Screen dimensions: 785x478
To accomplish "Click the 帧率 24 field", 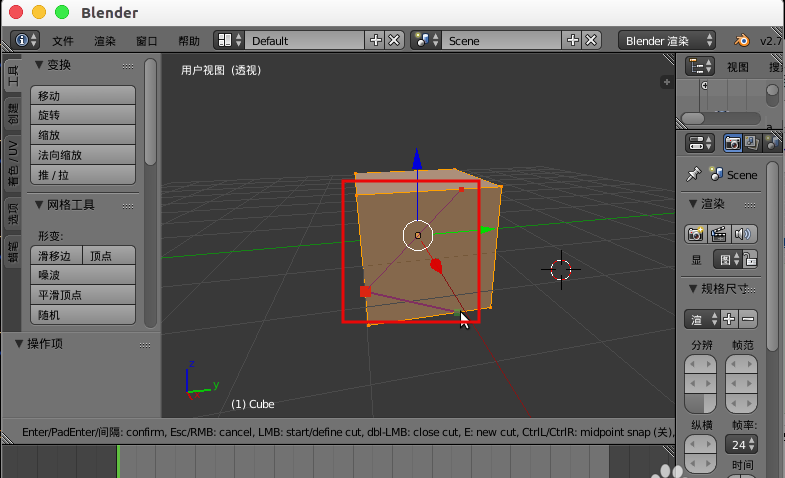I will [741, 444].
